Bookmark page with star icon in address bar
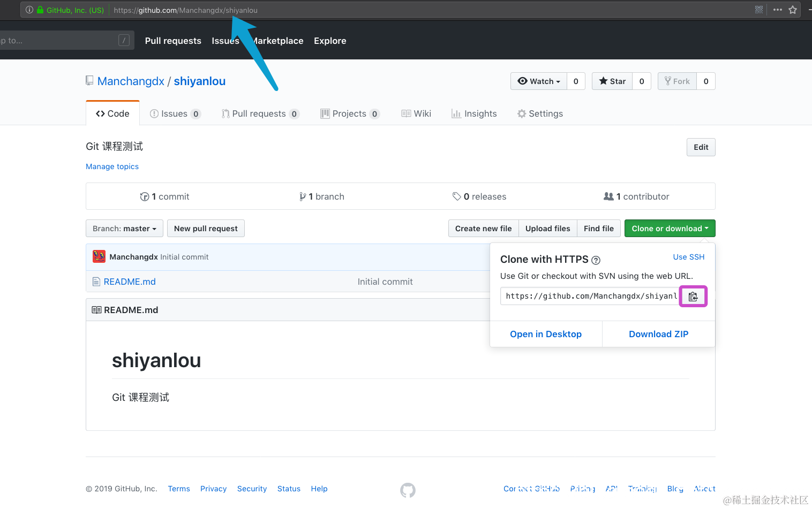 (793, 10)
